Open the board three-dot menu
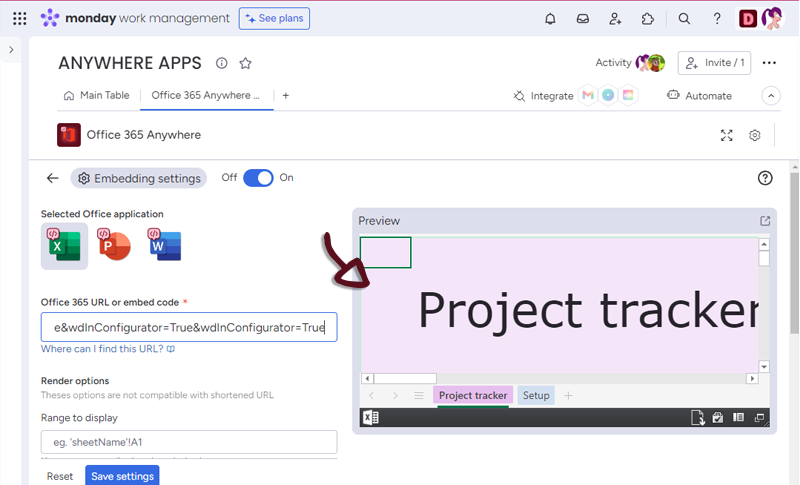This screenshot has height=485, width=800. click(x=768, y=63)
